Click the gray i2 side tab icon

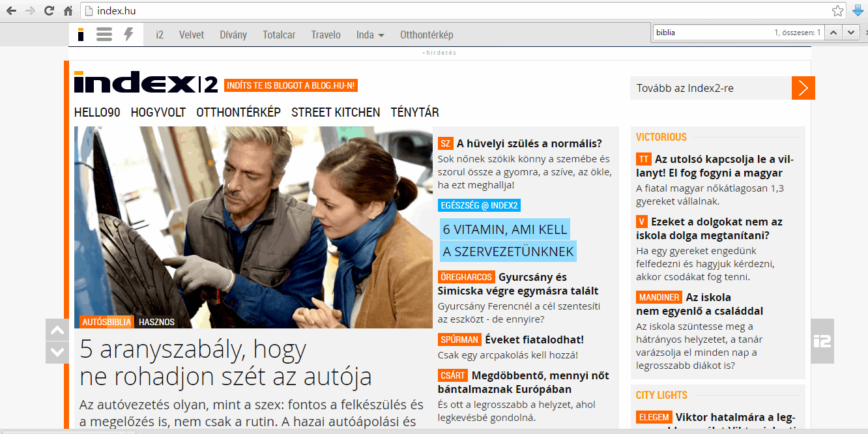(x=822, y=341)
